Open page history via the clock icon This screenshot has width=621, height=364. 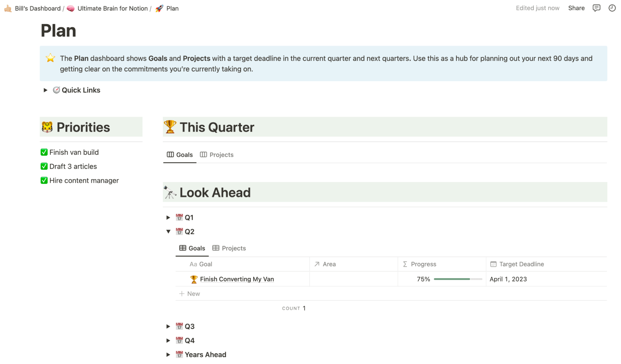tap(612, 8)
